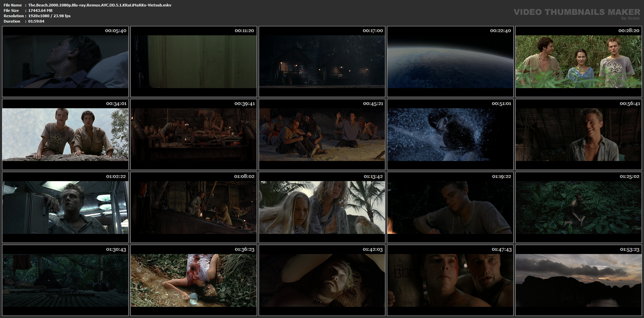Open the underwater frame at 00:51:01
The width and height of the screenshot is (644, 318).
click(450, 134)
